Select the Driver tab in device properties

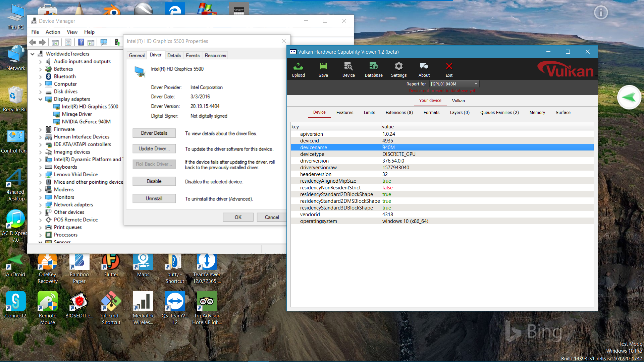[x=156, y=55]
